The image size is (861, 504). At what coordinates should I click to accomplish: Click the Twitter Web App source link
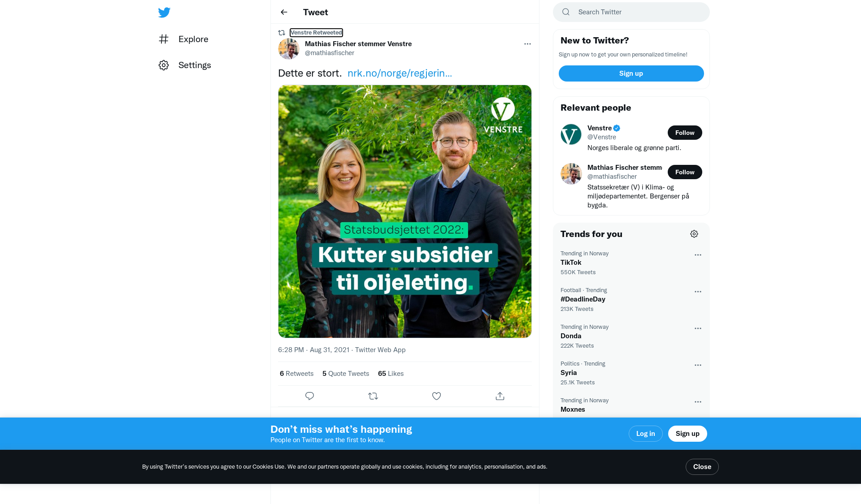[x=380, y=350]
